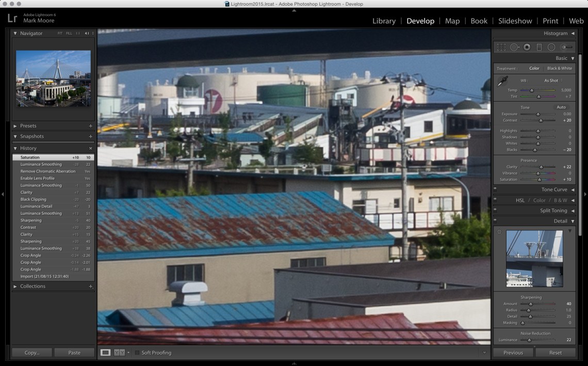Viewport: 588px width, 366px height.
Task: Click the Exposure slider handle
Action: click(538, 114)
